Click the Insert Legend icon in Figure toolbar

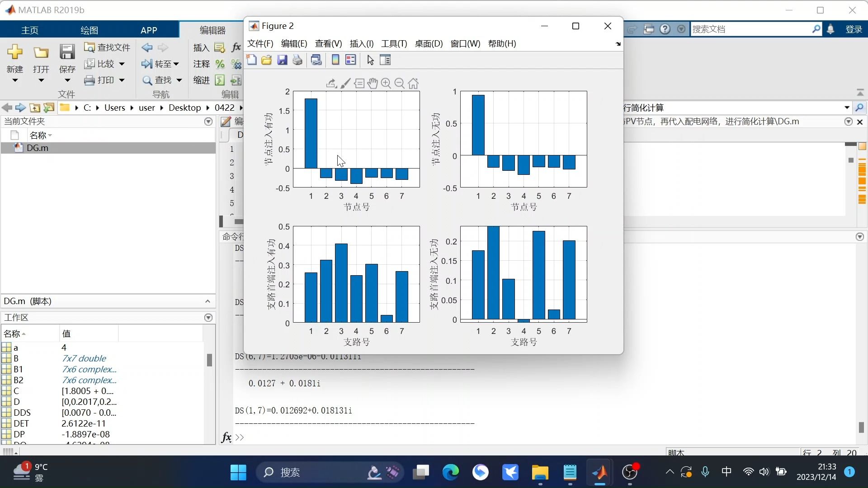tap(351, 60)
